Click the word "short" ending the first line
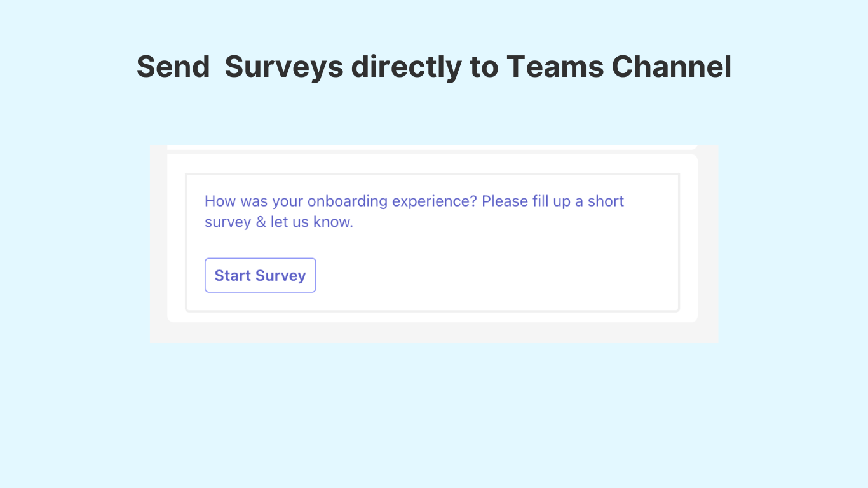This screenshot has width=868, height=488. 606,201
